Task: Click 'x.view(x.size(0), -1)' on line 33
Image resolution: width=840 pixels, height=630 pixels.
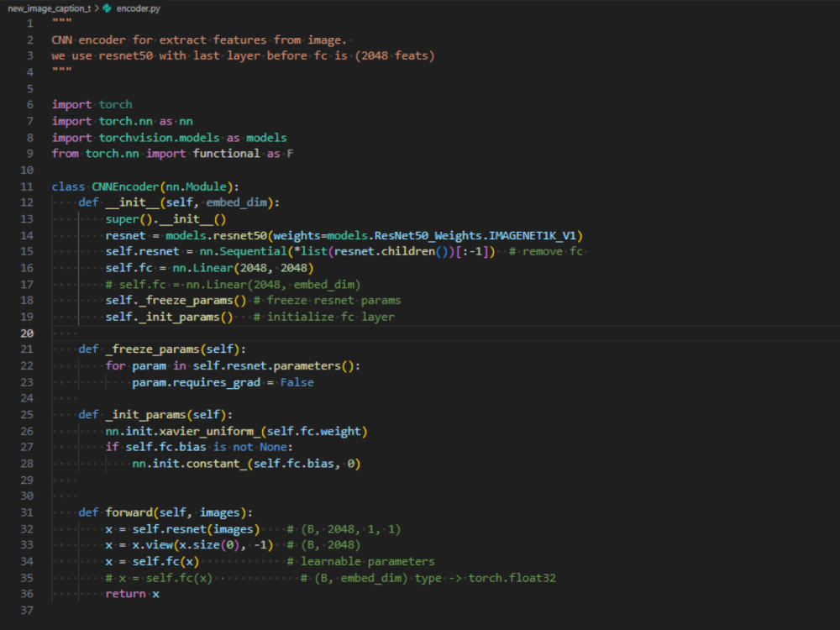Action: 203,545
